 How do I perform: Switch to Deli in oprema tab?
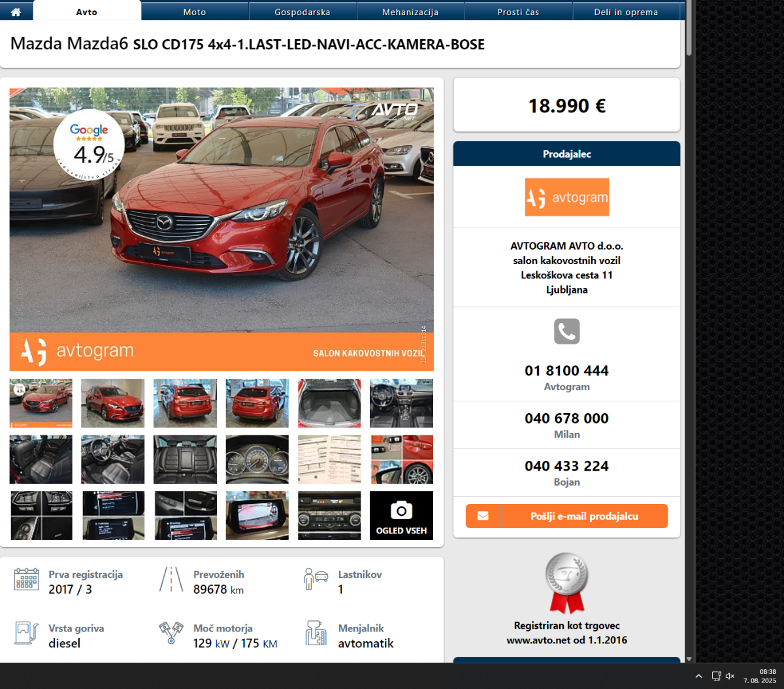click(626, 11)
